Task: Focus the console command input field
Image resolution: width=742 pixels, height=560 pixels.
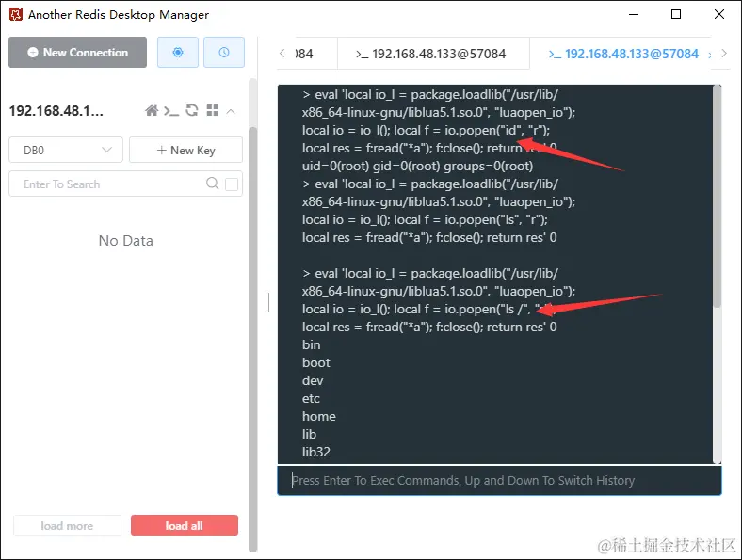Action: tap(499, 481)
